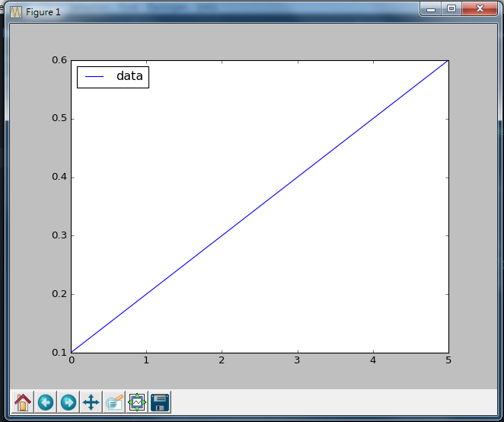
Task: Go forward to the next view
Action: pos(69,402)
